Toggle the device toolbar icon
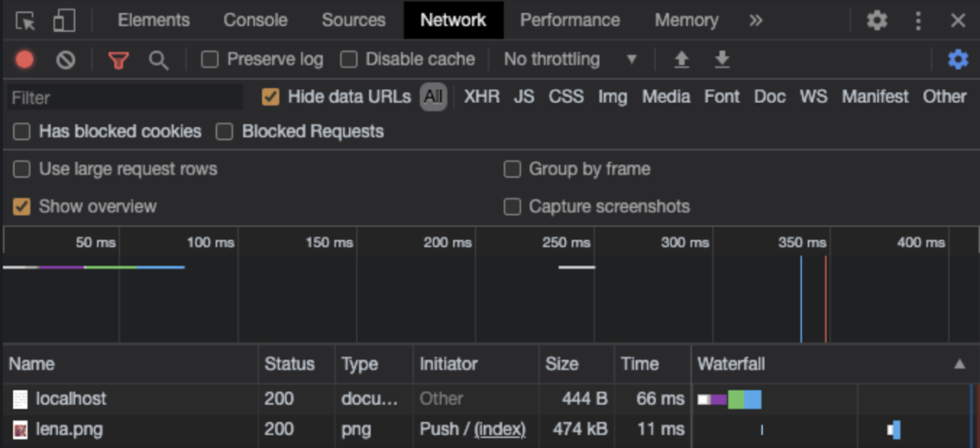This screenshot has height=448, width=980. click(63, 20)
